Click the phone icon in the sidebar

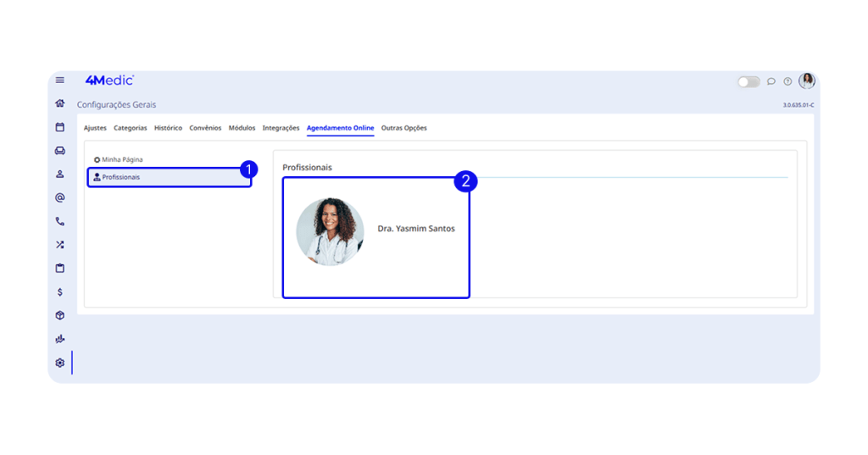click(x=60, y=221)
